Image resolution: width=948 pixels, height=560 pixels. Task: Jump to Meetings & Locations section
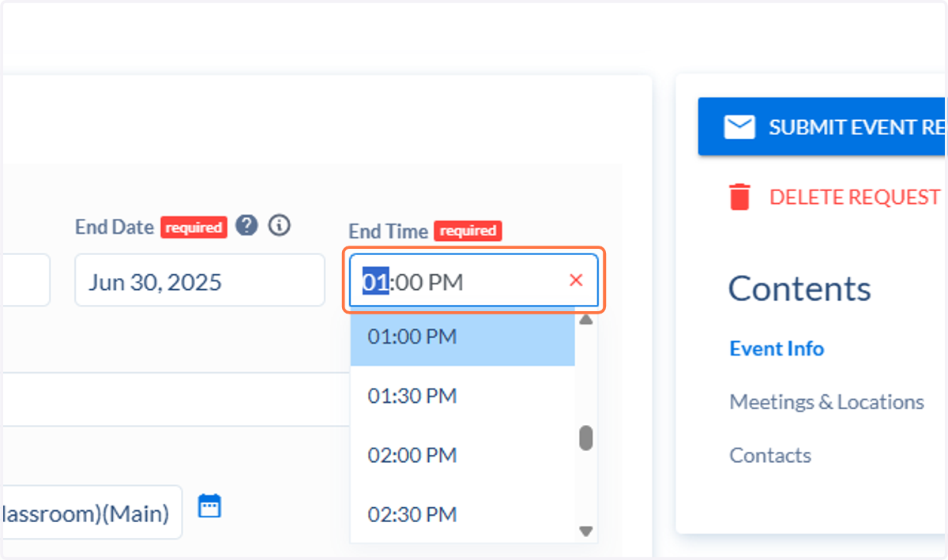coord(826,402)
